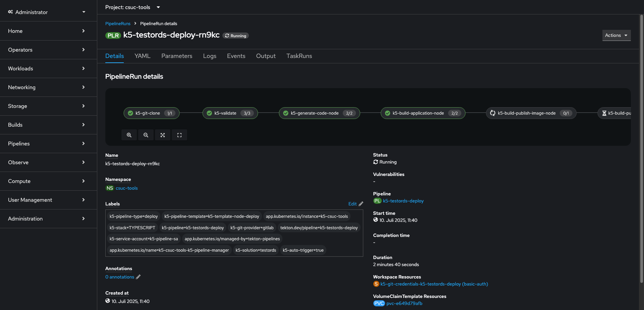The width and height of the screenshot is (644, 310).
Task: Click the annotations pencil icon
Action: click(x=138, y=277)
